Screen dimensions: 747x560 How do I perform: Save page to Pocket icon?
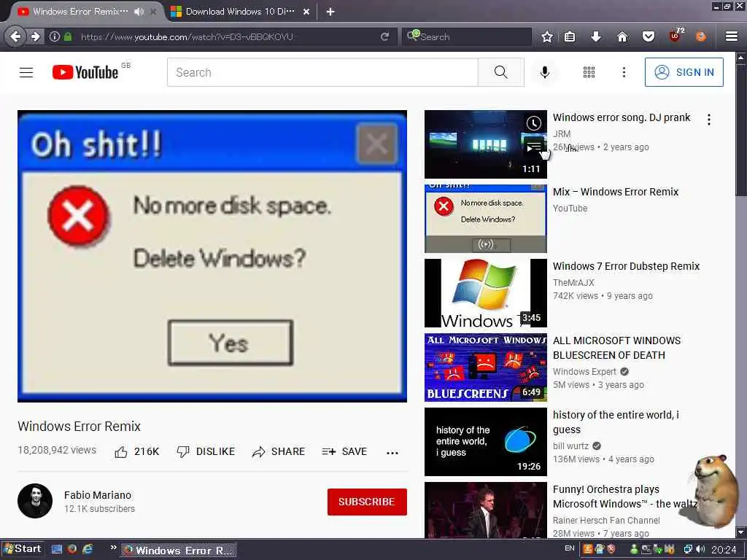[x=649, y=36]
